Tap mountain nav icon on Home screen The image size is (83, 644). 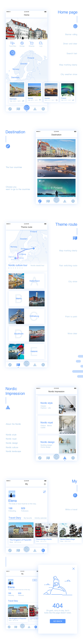[35, 109]
